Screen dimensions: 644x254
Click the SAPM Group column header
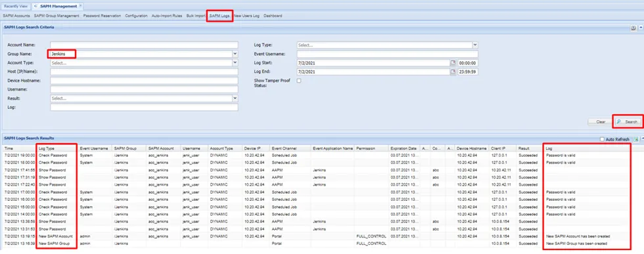(x=129, y=148)
